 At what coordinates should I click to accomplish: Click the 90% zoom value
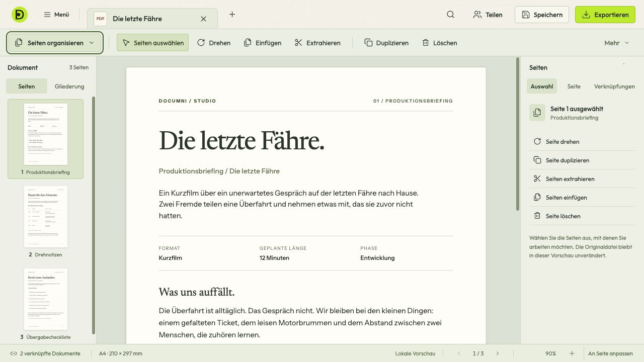[550, 353]
